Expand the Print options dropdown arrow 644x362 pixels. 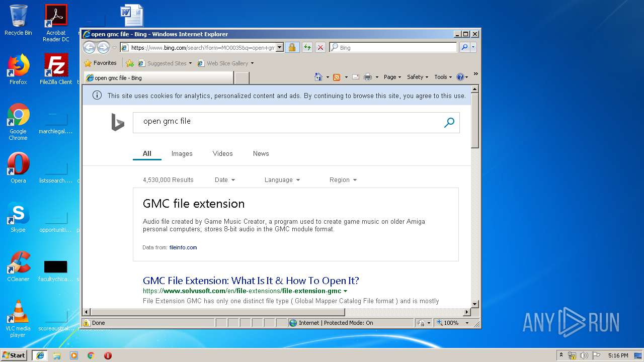376,77
